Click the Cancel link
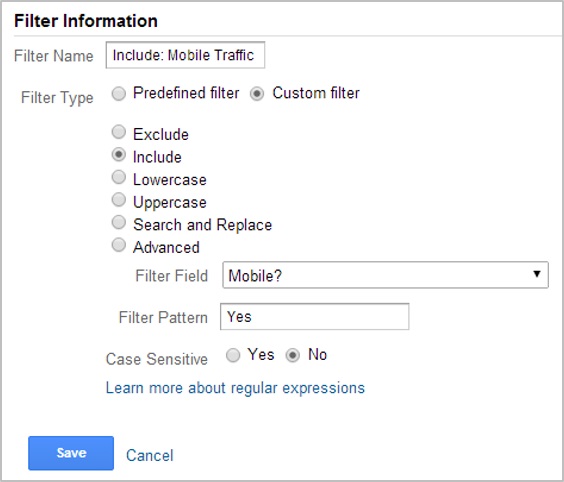 (150, 455)
